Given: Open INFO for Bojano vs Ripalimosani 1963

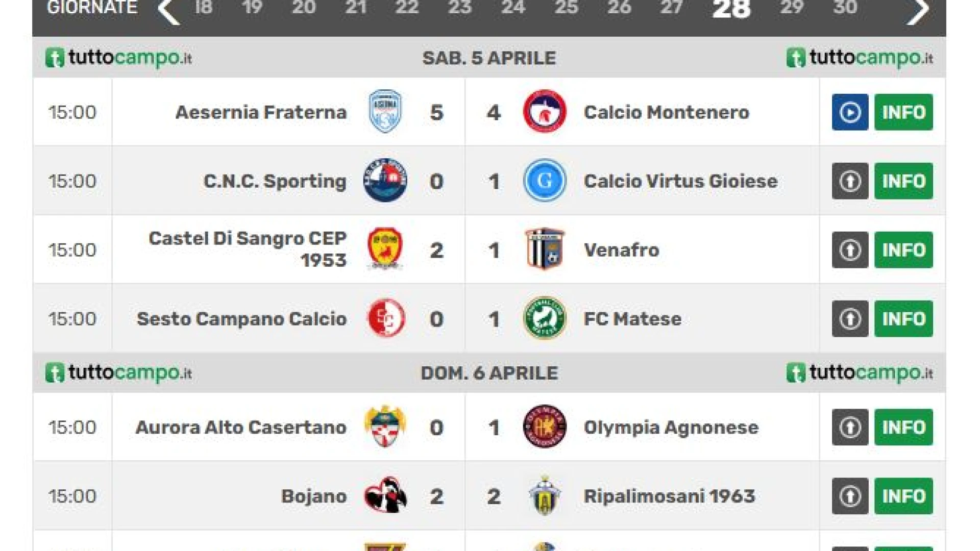Looking at the screenshot, I should (903, 496).
